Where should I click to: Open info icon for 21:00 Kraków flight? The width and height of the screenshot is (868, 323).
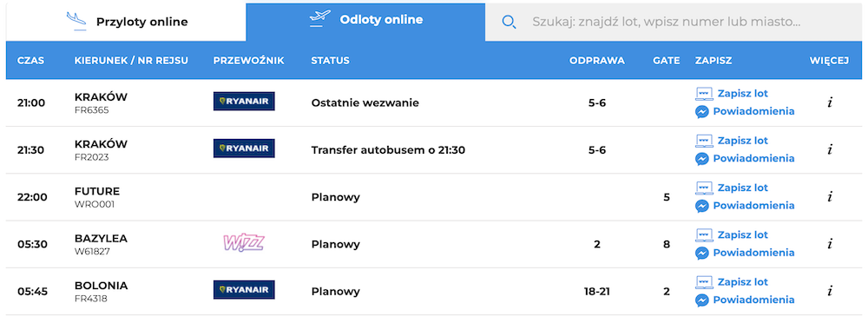829,102
